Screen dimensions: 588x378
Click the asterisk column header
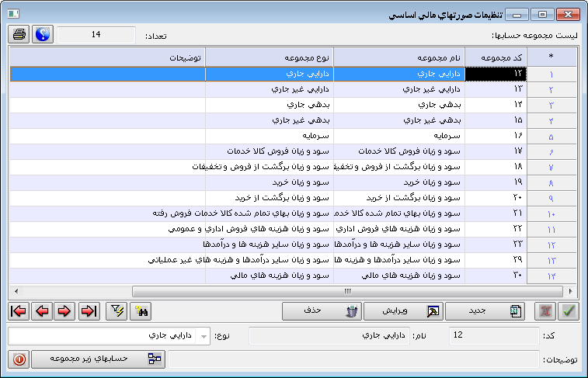(x=551, y=57)
